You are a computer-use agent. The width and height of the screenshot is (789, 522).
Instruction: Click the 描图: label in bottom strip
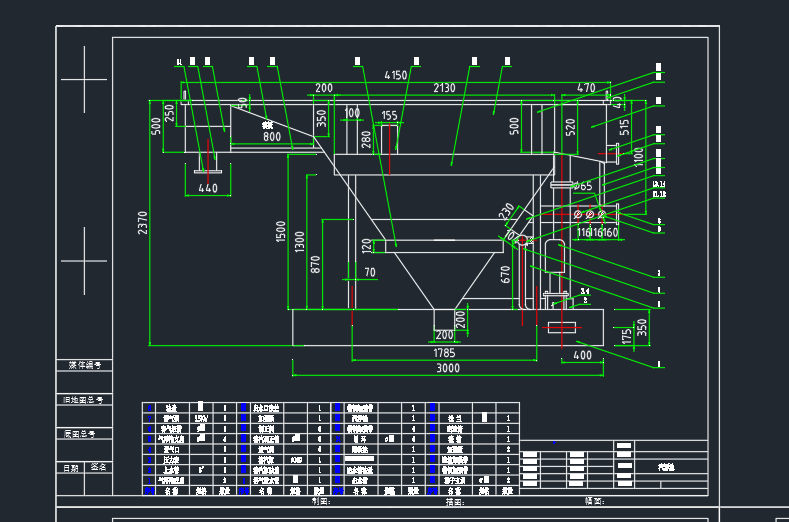click(x=454, y=502)
